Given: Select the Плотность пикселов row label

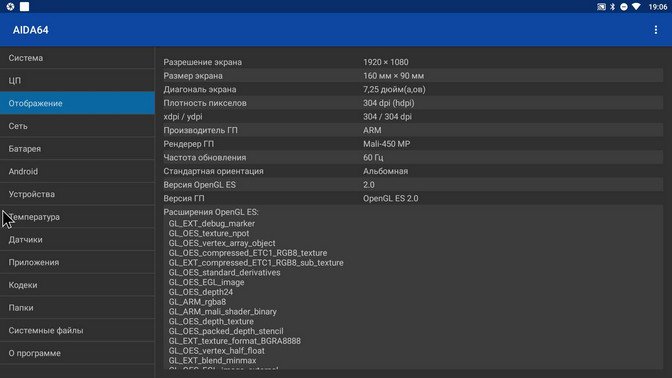Looking at the screenshot, I should tap(205, 103).
